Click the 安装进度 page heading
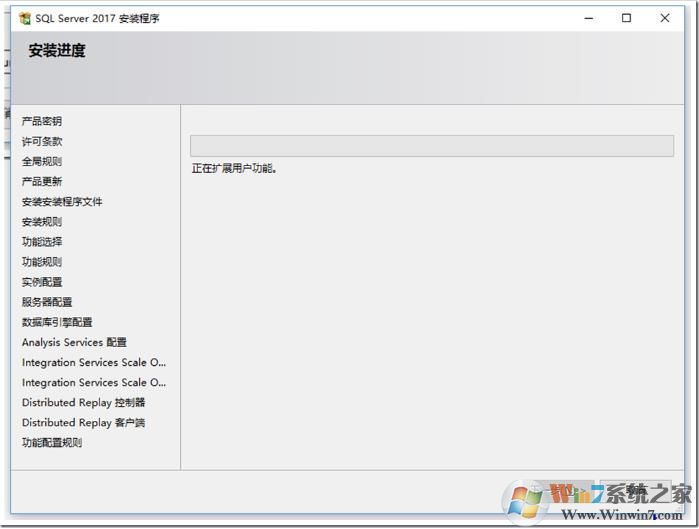 [x=57, y=50]
